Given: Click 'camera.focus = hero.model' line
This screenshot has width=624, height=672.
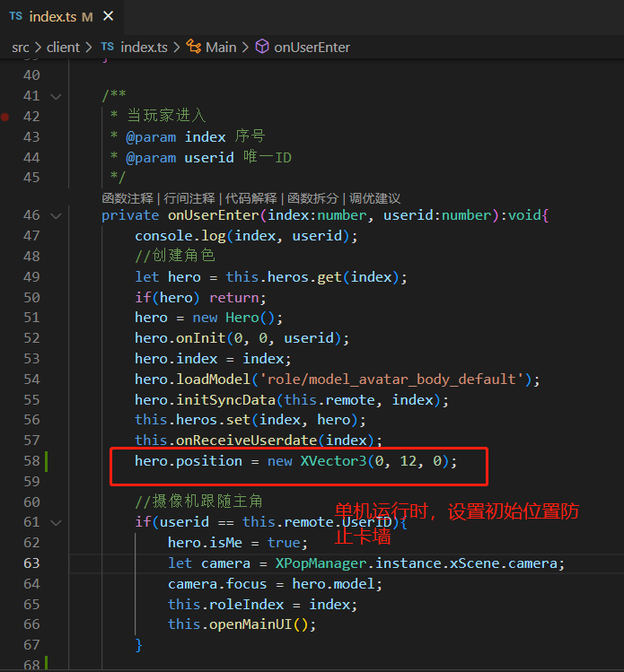Looking at the screenshot, I should point(275,584).
